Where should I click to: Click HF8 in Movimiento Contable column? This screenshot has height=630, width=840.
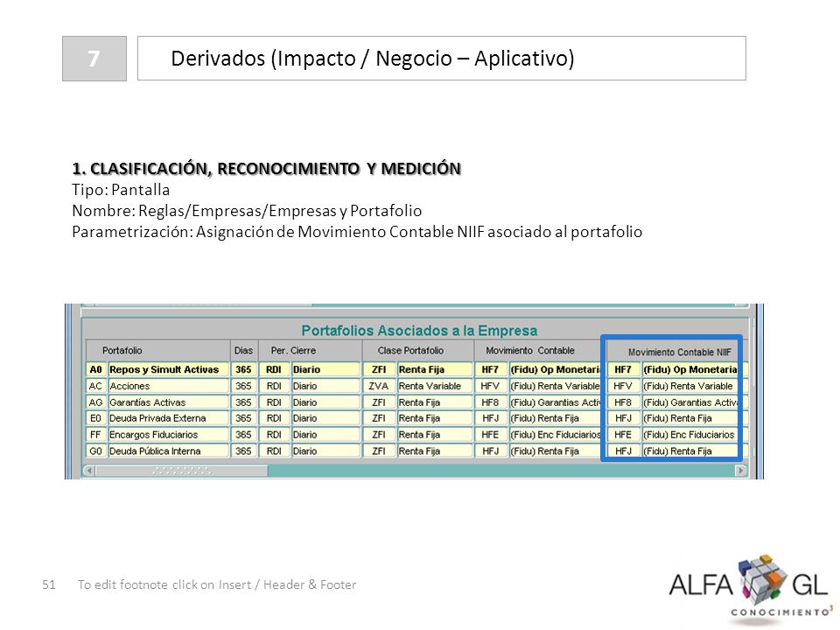point(491,402)
